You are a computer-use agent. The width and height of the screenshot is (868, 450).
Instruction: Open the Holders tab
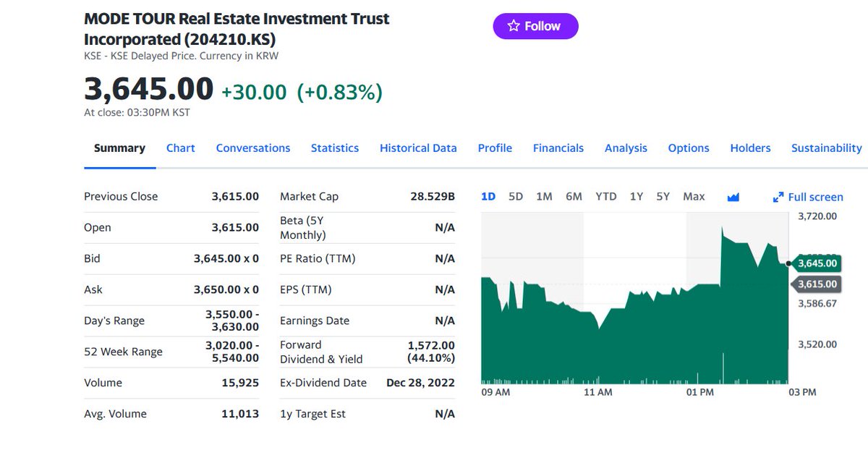point(750,148)
